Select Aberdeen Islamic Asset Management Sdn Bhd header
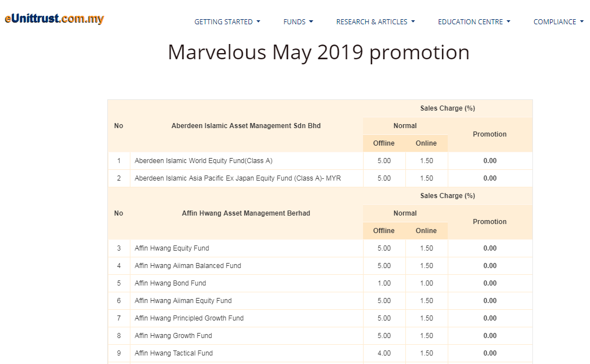 click(246, 126)
